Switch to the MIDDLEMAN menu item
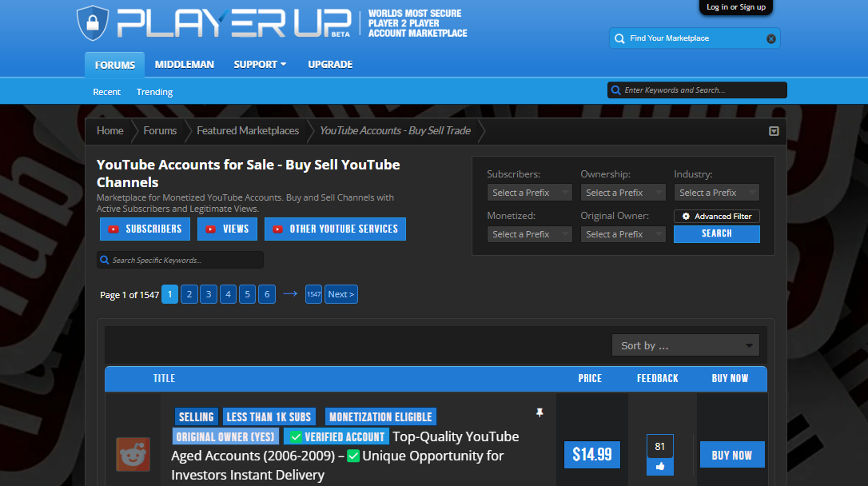 pyautogui.click(x=185, y=64)
